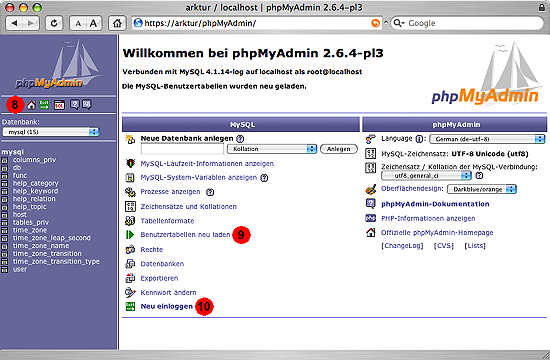Screen dimensions: 550x360
Task: Click the icon beside Rechte
Action: click(130, 249)
